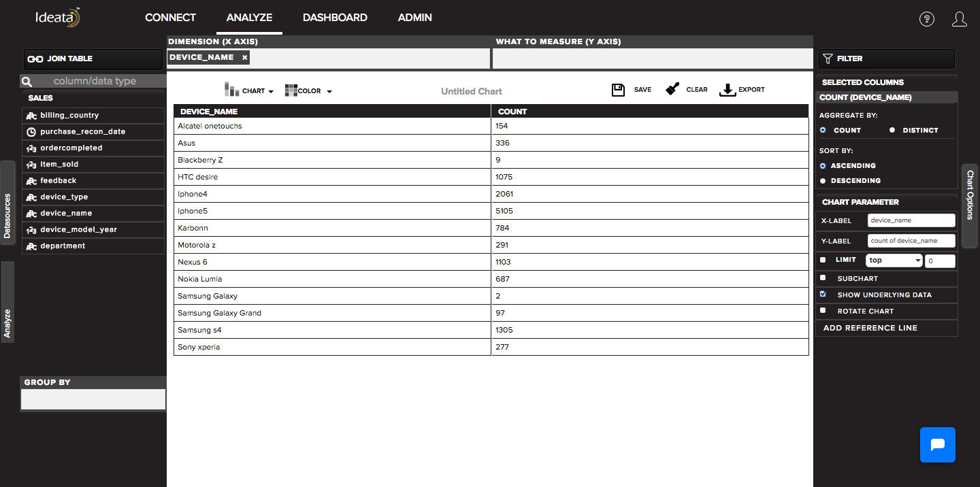This screenshot has height=487, width=980.
Task: Click the color palette grid icon
Action: click(291, 90)
